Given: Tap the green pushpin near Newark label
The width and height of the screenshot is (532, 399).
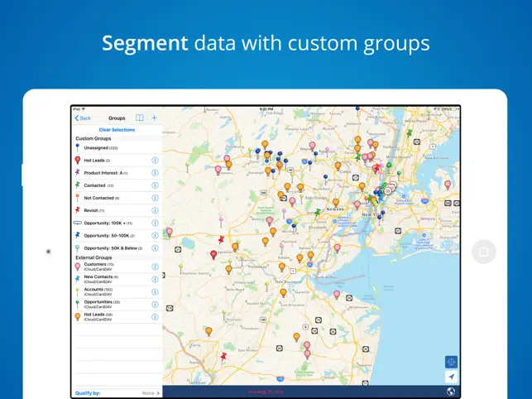Looking at the screenshot, I should click(318, 213).
